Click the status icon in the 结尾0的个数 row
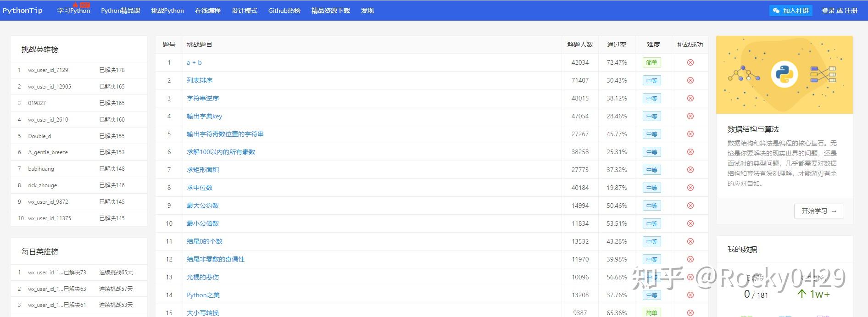The height and width of the screenshot is (317, 868). [690, 241]
